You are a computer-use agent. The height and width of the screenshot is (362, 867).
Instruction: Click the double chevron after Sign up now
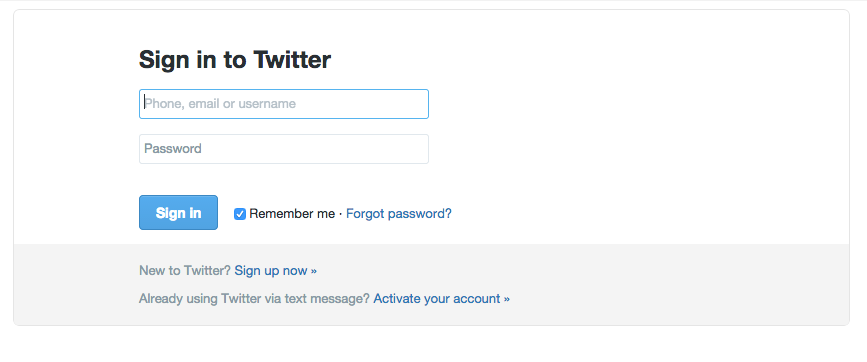coord(314,271)
